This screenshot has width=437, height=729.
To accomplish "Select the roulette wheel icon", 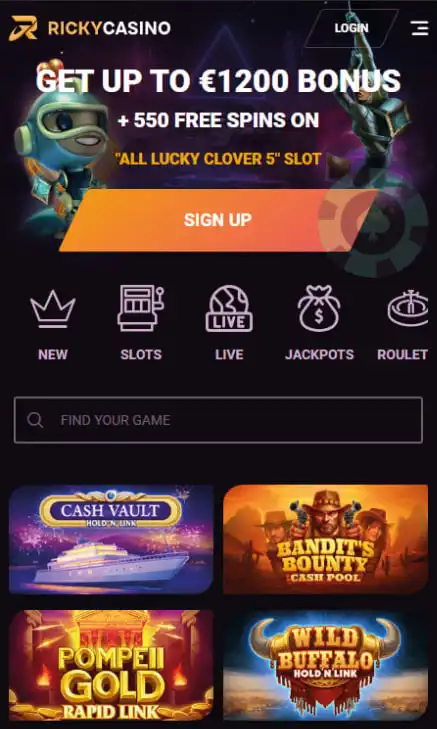I will 408,308.
